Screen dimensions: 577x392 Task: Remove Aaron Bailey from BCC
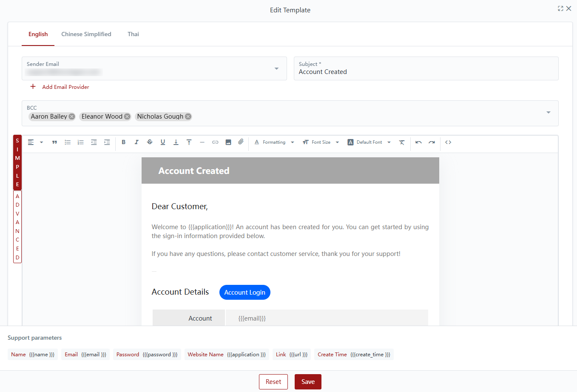tap(72, 116)
